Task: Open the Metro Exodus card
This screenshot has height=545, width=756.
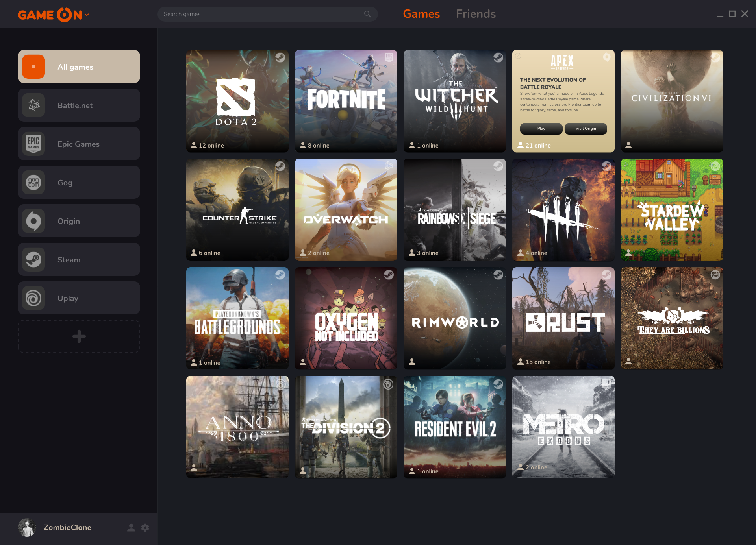Action: pos(563,427)
